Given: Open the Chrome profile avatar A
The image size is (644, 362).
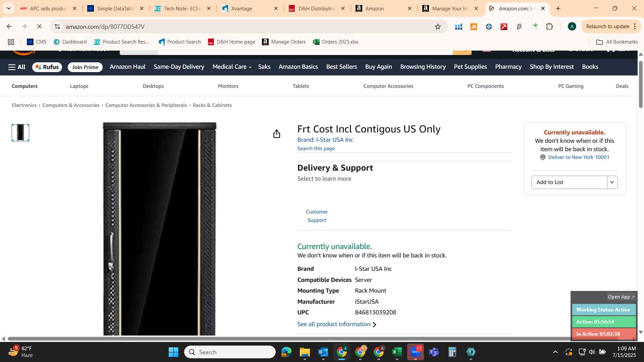Looking at the screenshot, I should pos(572,26).
